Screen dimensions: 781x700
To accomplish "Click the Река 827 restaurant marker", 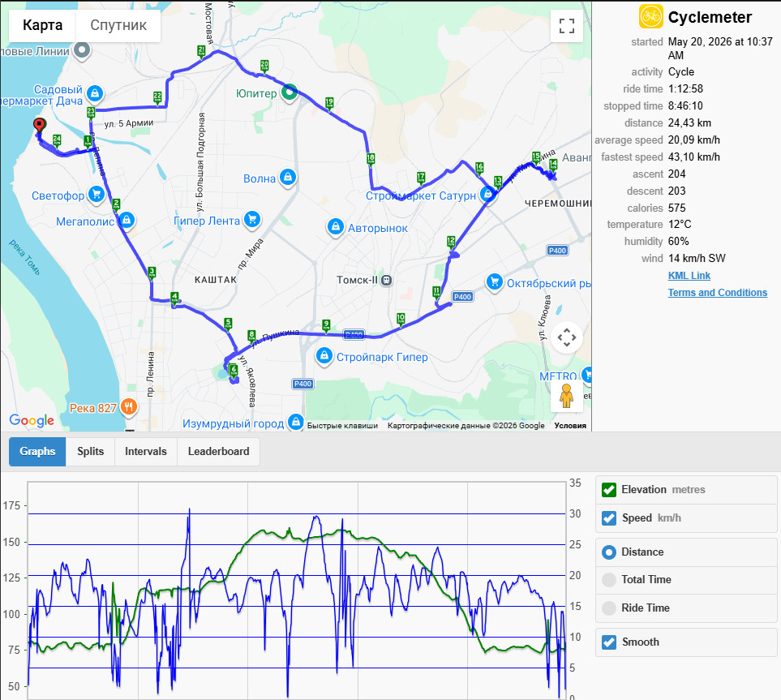I will (128, 407).
